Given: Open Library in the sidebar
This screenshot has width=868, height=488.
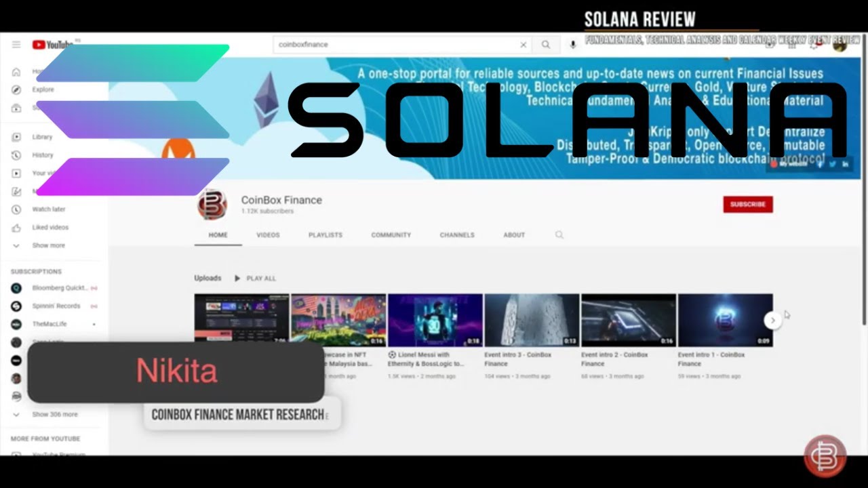Looking at the screenshot, I should (x=42, y=137).
